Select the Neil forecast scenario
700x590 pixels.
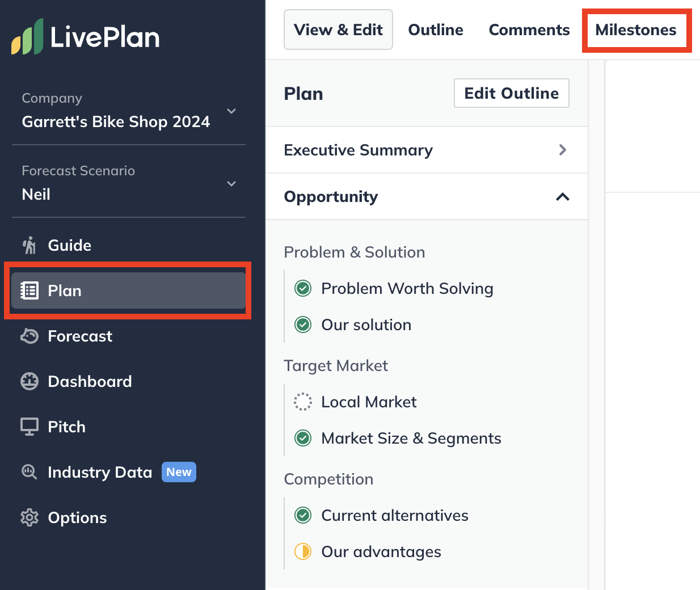(36, 194)
